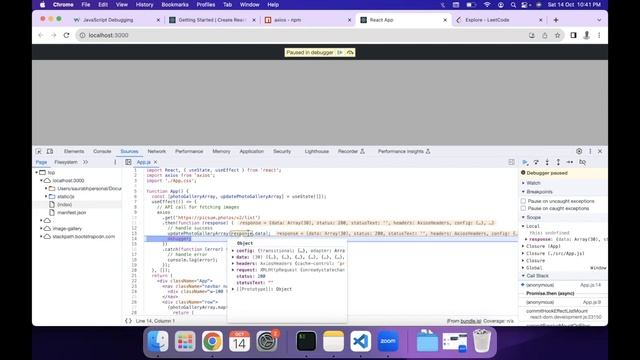The height and width of the screenshot is (360, 640).
Task: Switch to JavaScript Debugging browser tab
Action: click(x=117, y=20)
